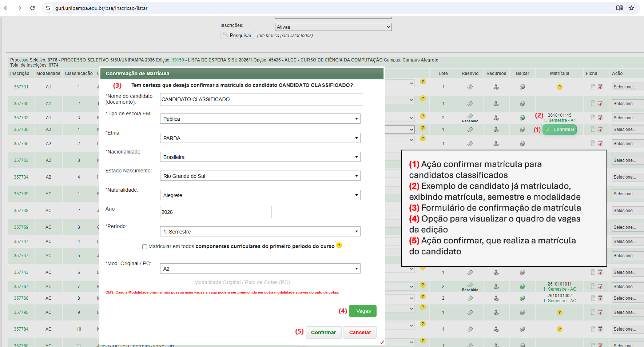Click the Reenvio icon for inscrição 357768
The height and width of the screenshot is (347, 644).
[470, 298]
